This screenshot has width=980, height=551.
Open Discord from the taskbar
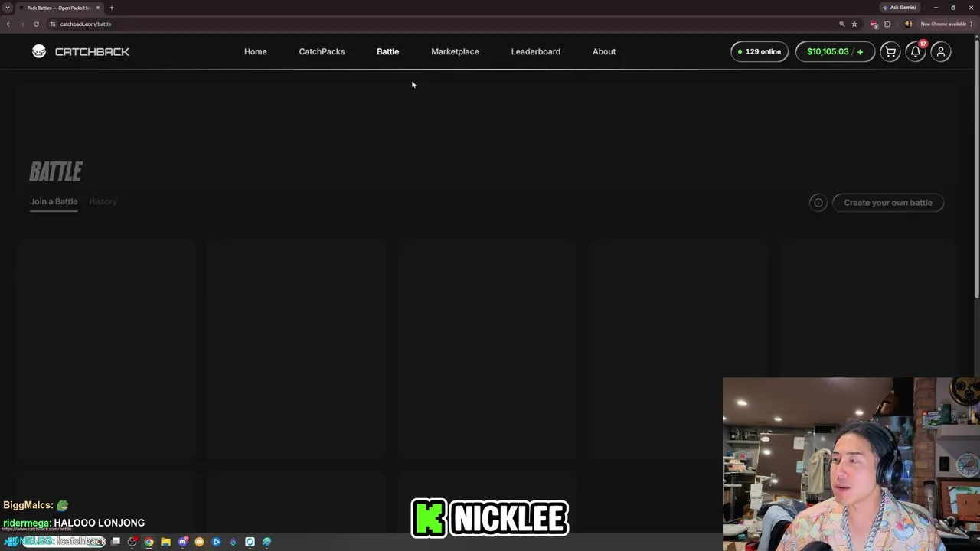point(183,542)
